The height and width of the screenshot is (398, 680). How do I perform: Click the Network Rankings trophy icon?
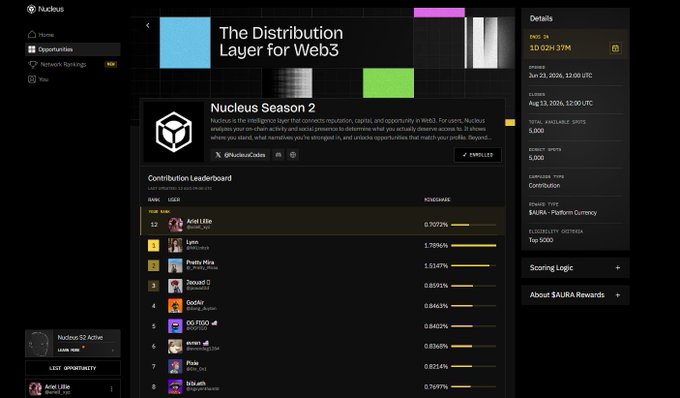pyautogui.click(x=33, y=64)
